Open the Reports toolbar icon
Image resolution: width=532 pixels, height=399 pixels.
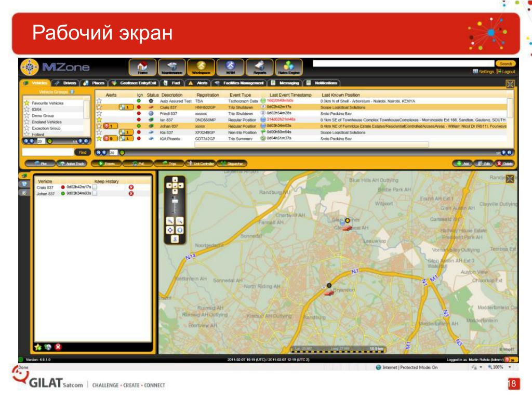(260, 67)
